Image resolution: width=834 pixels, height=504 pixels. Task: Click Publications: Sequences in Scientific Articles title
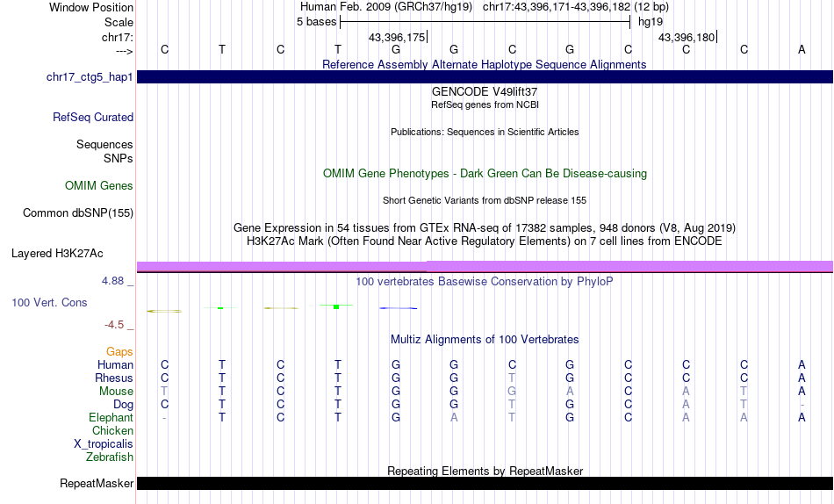485,132
